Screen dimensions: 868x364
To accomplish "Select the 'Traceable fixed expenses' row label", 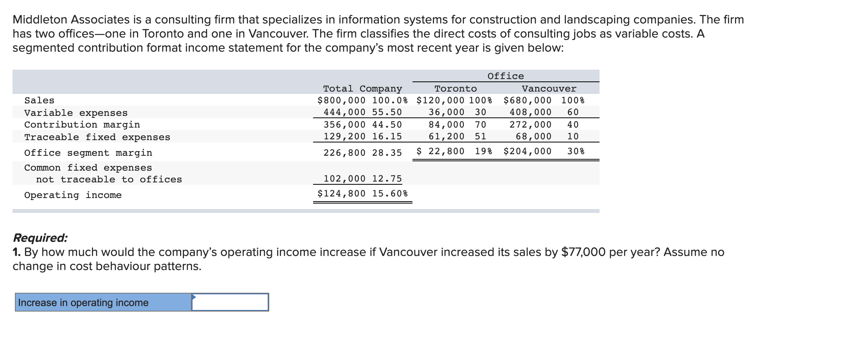I will click(x=97, y=137).
